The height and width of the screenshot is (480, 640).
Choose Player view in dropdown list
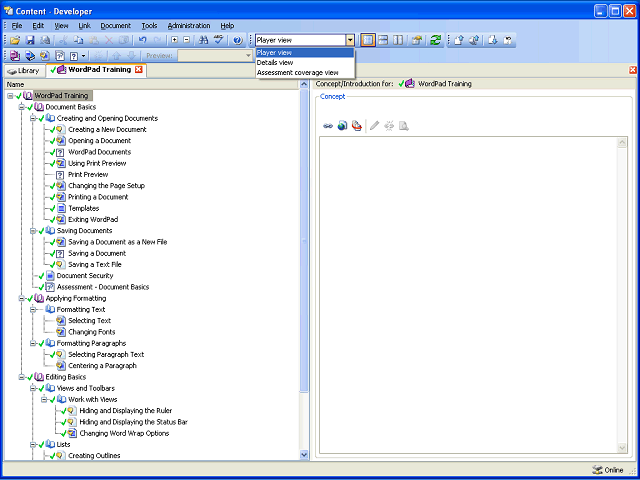(x=305, y=53)
